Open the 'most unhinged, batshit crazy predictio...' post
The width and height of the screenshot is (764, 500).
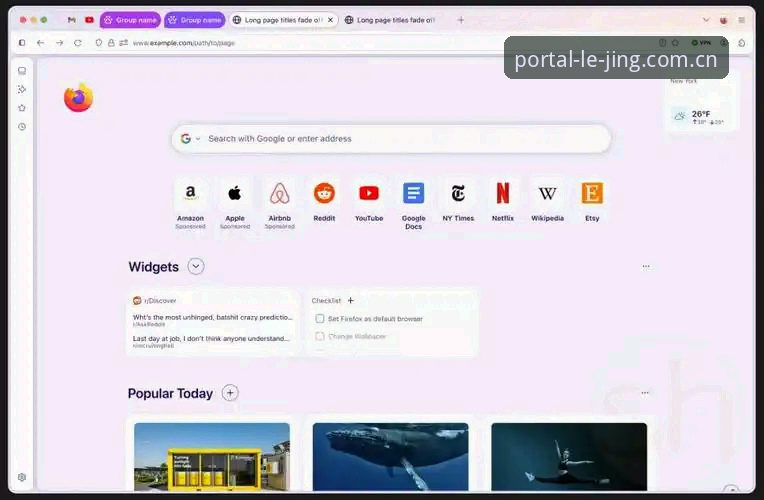[x=213, y=317]
